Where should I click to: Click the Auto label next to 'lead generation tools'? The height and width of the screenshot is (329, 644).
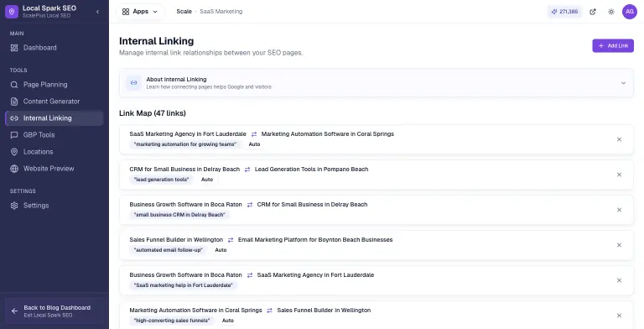pyautogui.click(x=207, y=180)
